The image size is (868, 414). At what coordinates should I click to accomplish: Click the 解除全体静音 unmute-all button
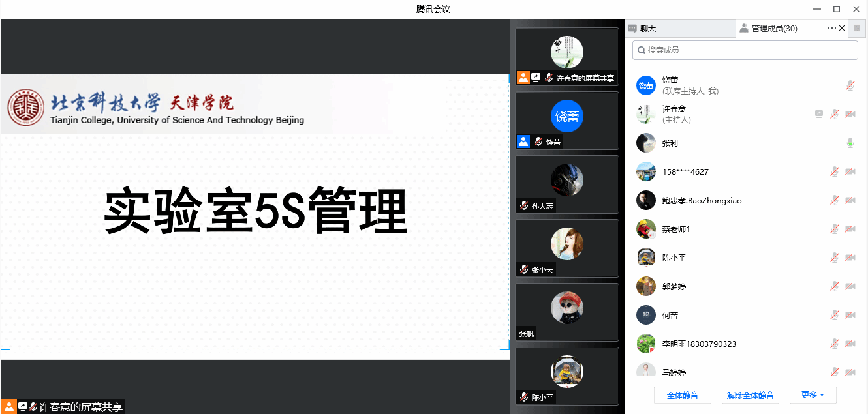[750, 394]
